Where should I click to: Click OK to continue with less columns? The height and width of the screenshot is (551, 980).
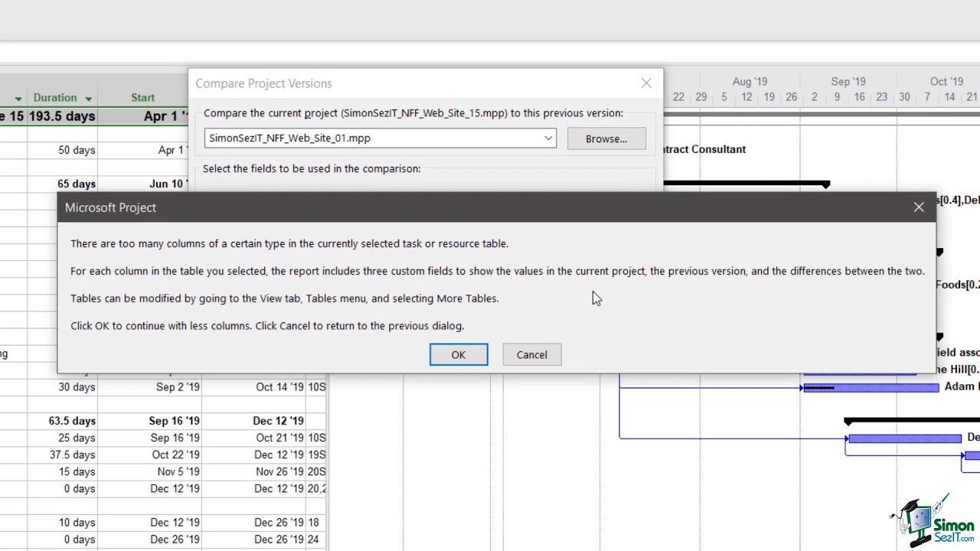[458, 354]
